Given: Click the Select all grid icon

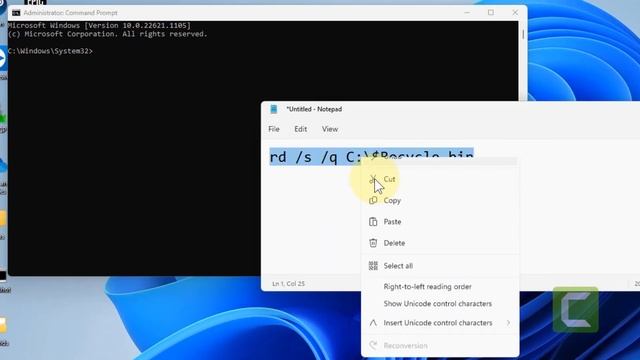Looking at the screenshot, I should [373, 266].
